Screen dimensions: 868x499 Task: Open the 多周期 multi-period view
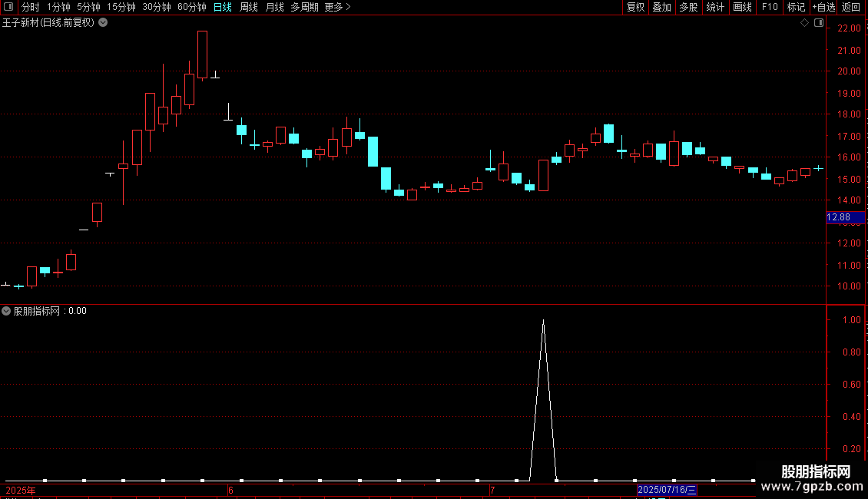click(x=304, y=7)
